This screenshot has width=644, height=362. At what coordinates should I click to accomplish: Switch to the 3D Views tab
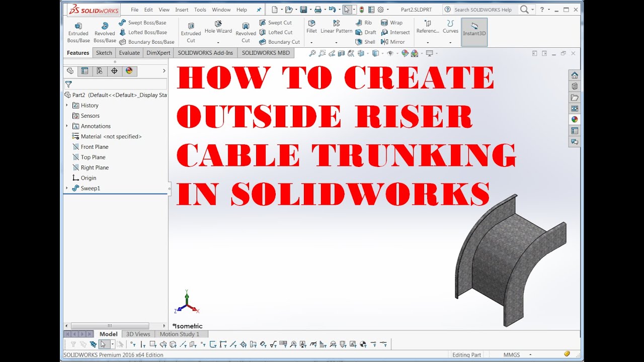click(x=138, y=334)
